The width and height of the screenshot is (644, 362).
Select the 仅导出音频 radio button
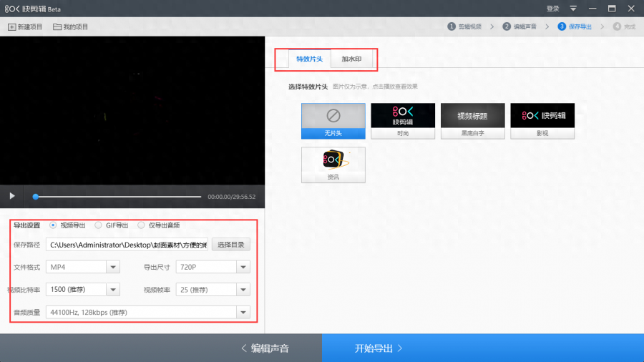pos(141,225)
